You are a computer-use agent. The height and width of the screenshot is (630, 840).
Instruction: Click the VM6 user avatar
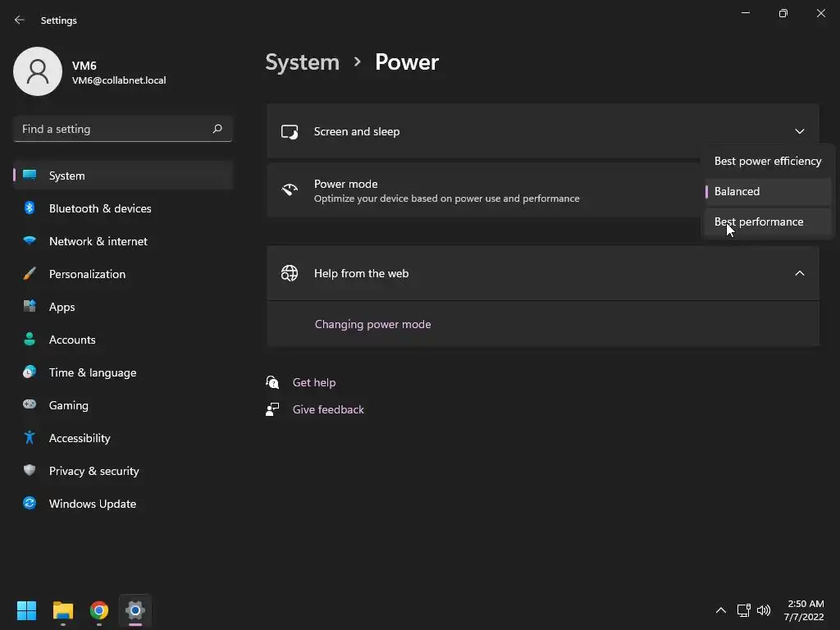coord(38,71)
